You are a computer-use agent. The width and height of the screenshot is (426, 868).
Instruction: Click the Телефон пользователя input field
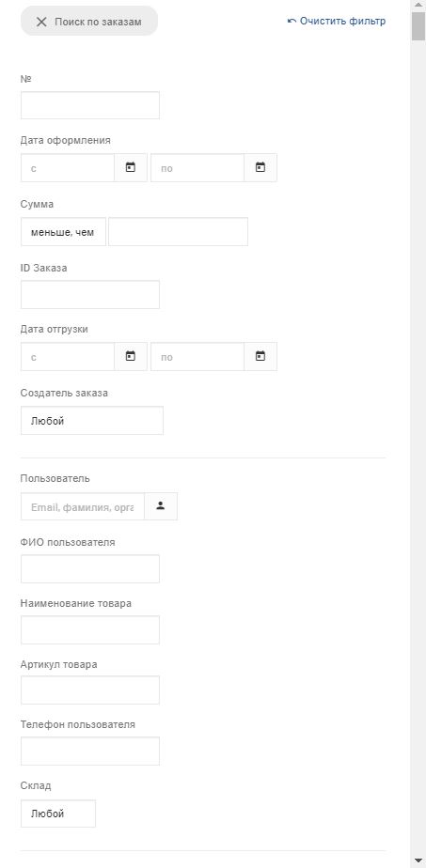(x=90, y=752)
